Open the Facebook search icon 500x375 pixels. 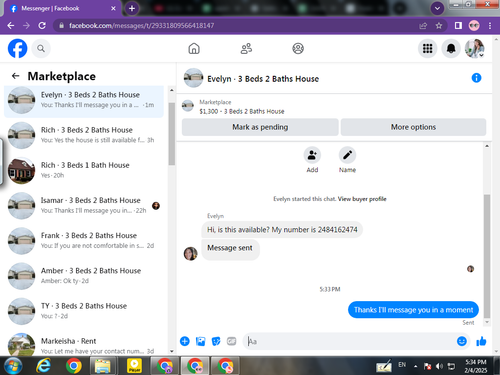pos(41,49)
